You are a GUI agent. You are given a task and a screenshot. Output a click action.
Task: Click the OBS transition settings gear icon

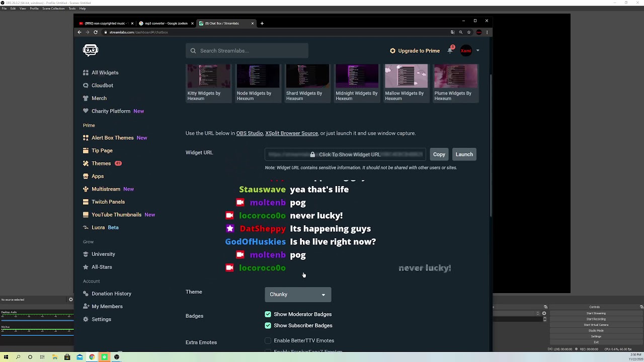pos(544,313)
